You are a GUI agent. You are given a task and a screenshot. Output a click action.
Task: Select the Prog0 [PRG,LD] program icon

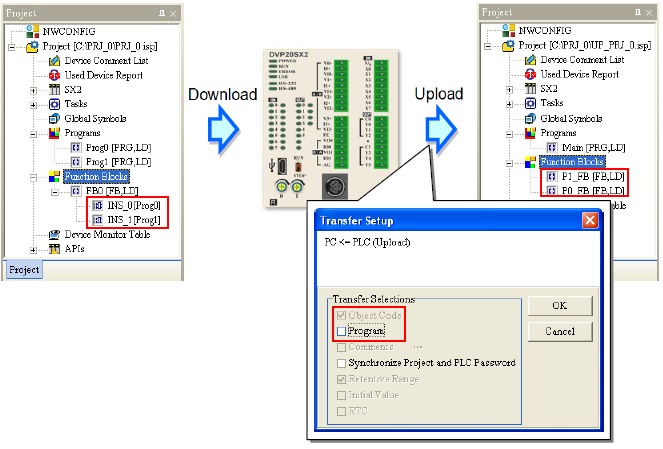(76, 147)
